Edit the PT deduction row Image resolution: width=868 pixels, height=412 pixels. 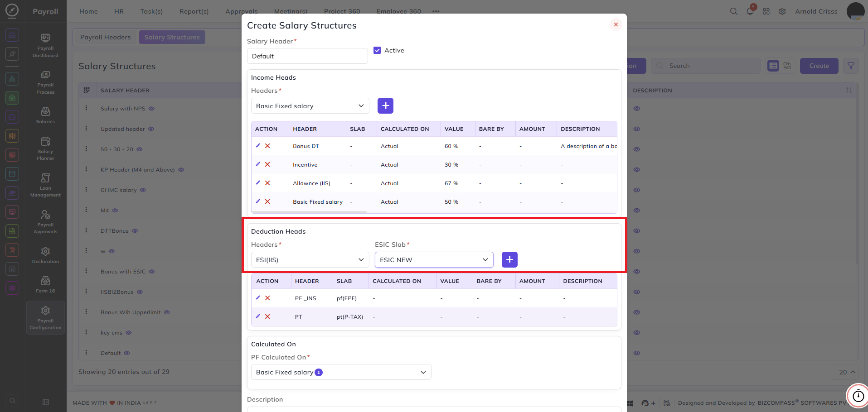point(258,316)
